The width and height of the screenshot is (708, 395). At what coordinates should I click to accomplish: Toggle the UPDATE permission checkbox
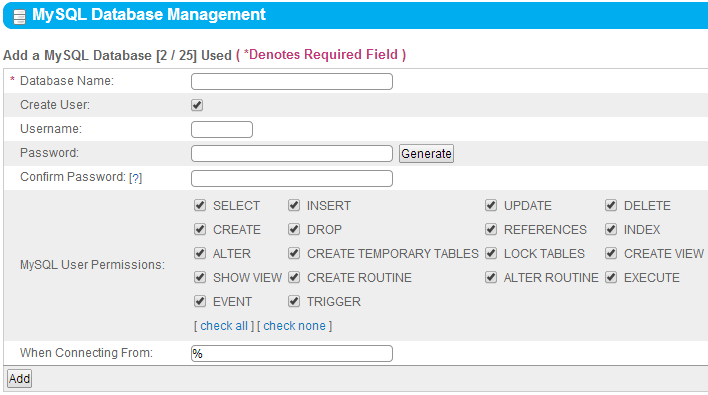491,205
